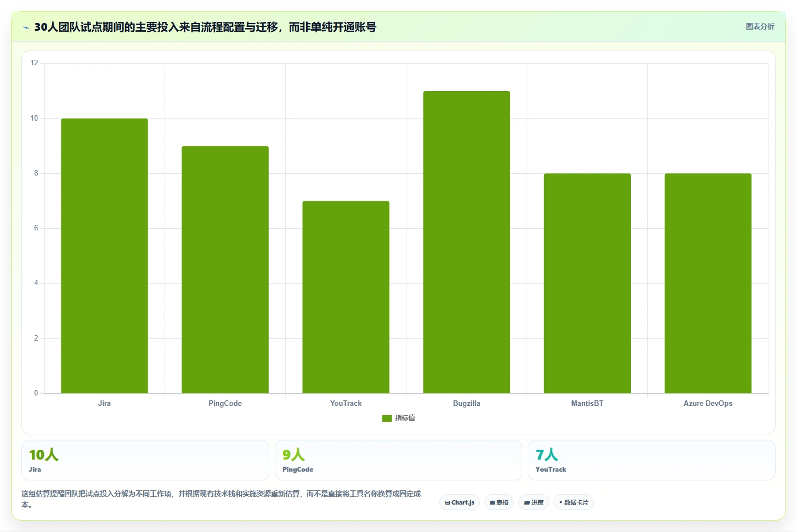This screenshot has height=532, width=797.
Task: Select the YouTrack bar in the chart
Action: pyautogui.click(x=346, y=297)
